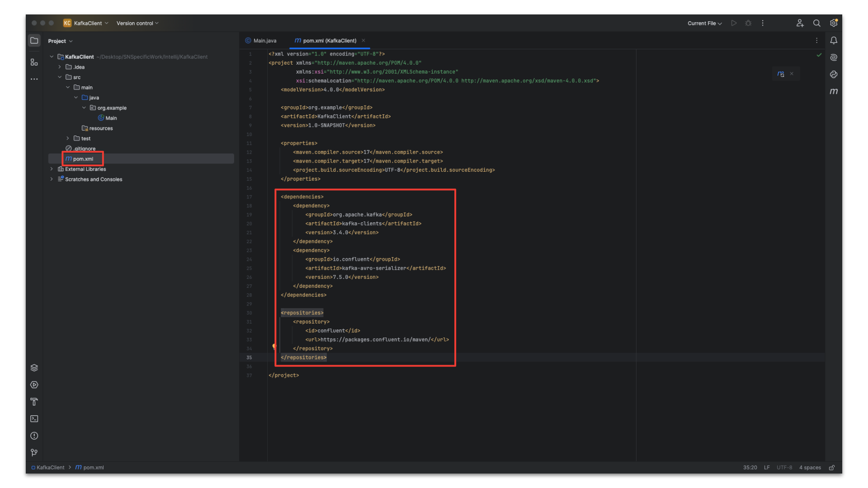Toggle the Project tool window folder icon
The width and height of the screenshot is (868, 488).
(x=34, y=41)
